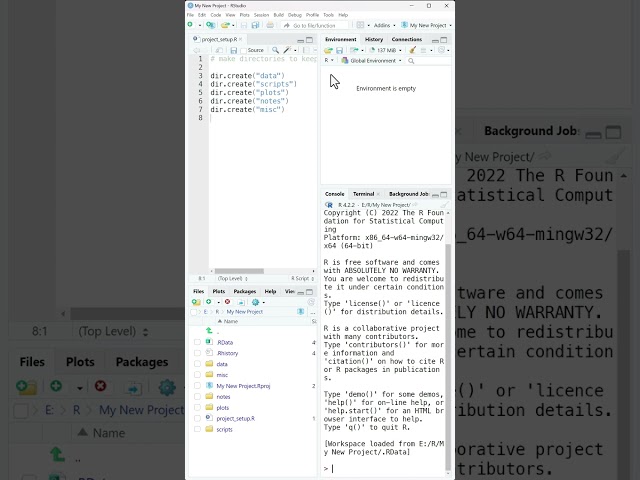
Task: Click Show in new window icon in editor
Action: pos(219,50)
